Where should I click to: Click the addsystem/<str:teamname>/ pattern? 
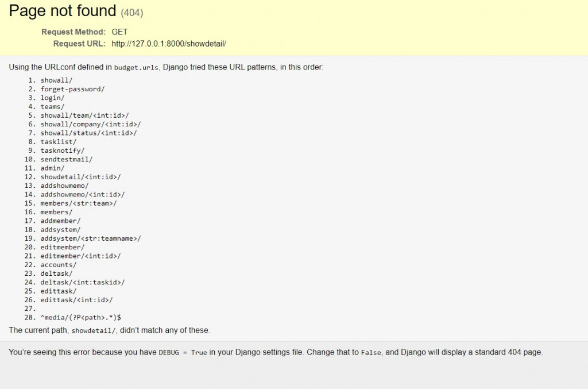pos(90,238)
